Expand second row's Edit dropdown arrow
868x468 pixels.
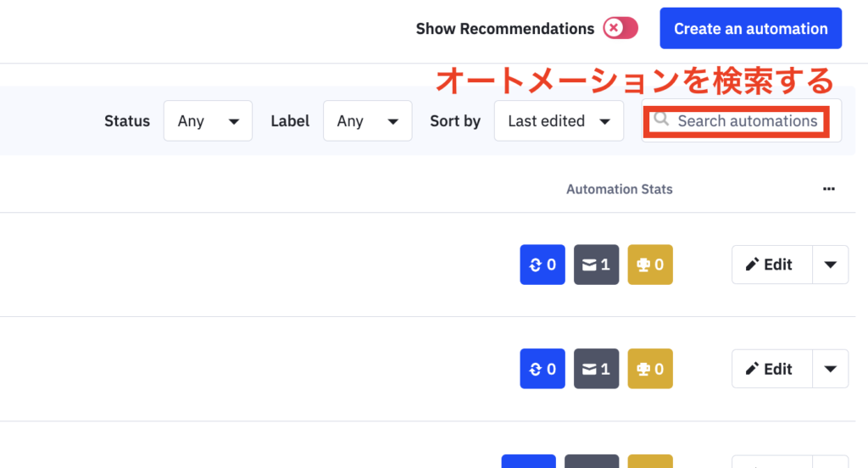click(x=831, y=369)
